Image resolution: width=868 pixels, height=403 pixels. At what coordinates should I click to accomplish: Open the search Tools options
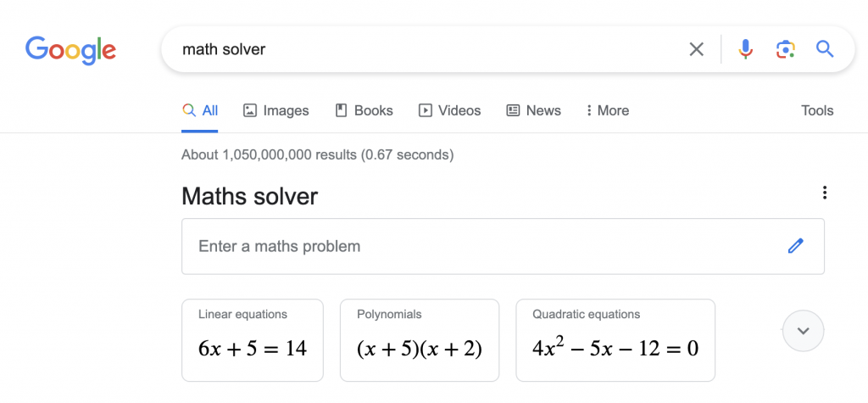point(817,110)
